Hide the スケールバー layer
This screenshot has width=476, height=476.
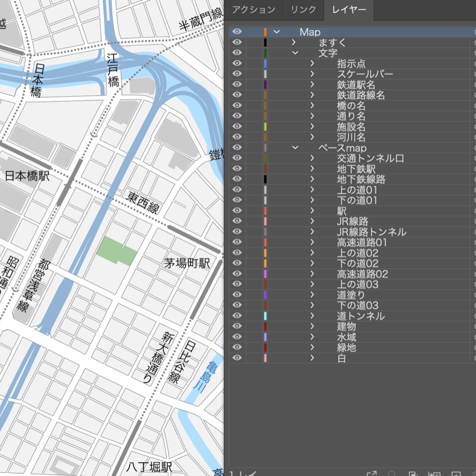pos(237,74)
